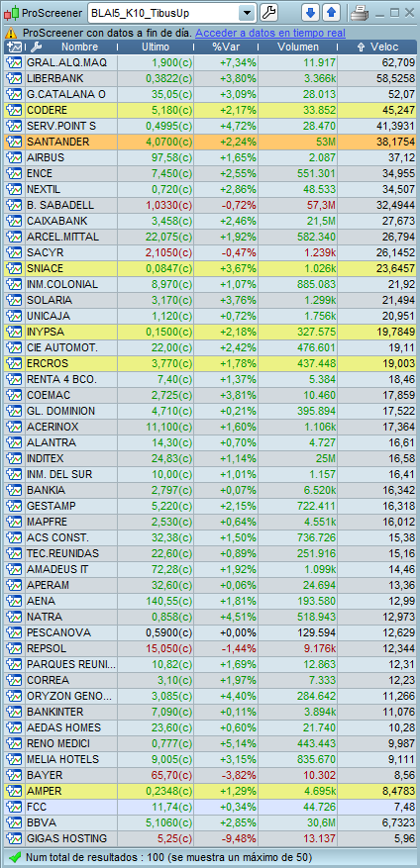
Task: Open chart icon for BBVA
Action: pos(13,823)
